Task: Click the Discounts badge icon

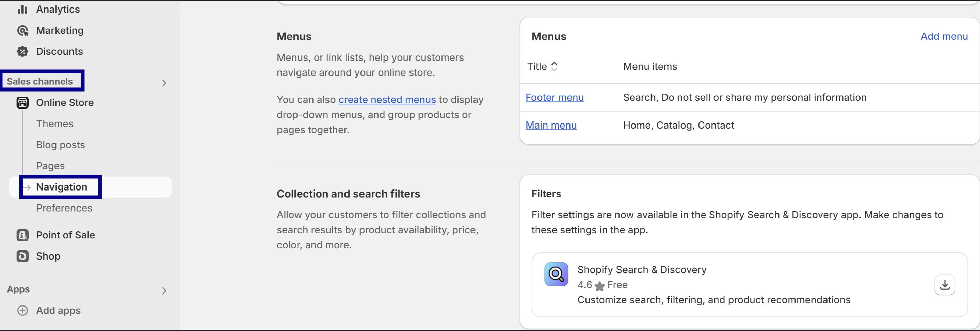Action: pyautogui.click(x=22, y=51)
